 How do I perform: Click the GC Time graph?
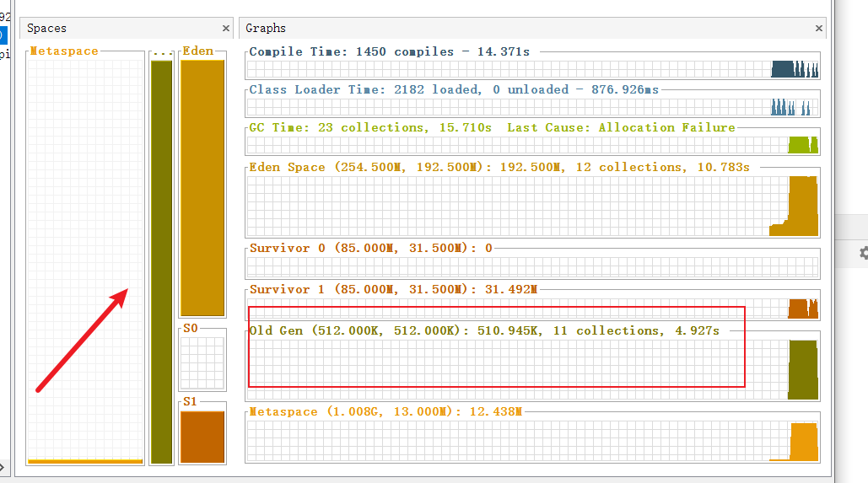point(531,144)
